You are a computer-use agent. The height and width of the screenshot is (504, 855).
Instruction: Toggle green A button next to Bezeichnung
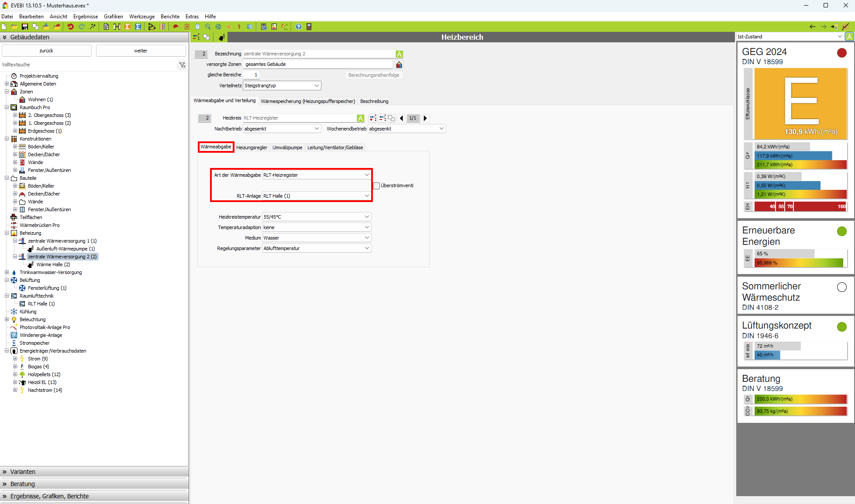tap(399, 54)
